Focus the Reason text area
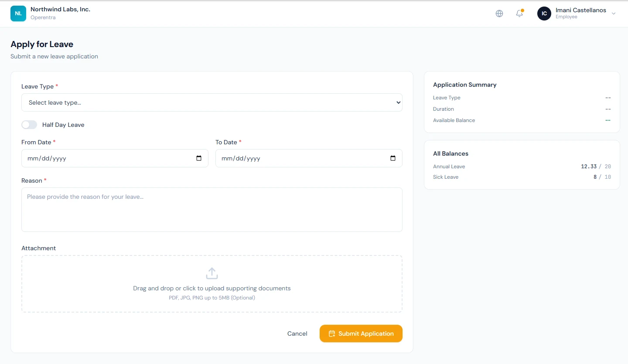Image resolution: width=628 pixels, height=364 pixels. [212, 210]
